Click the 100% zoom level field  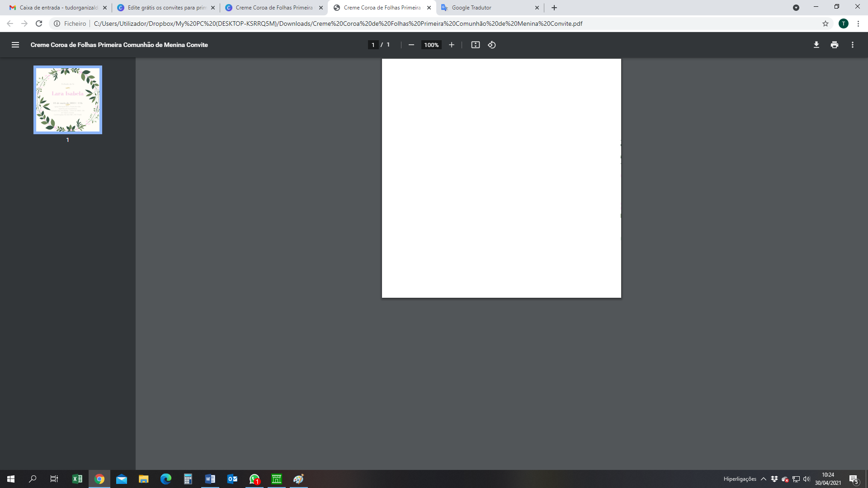(x=431, y=45)
